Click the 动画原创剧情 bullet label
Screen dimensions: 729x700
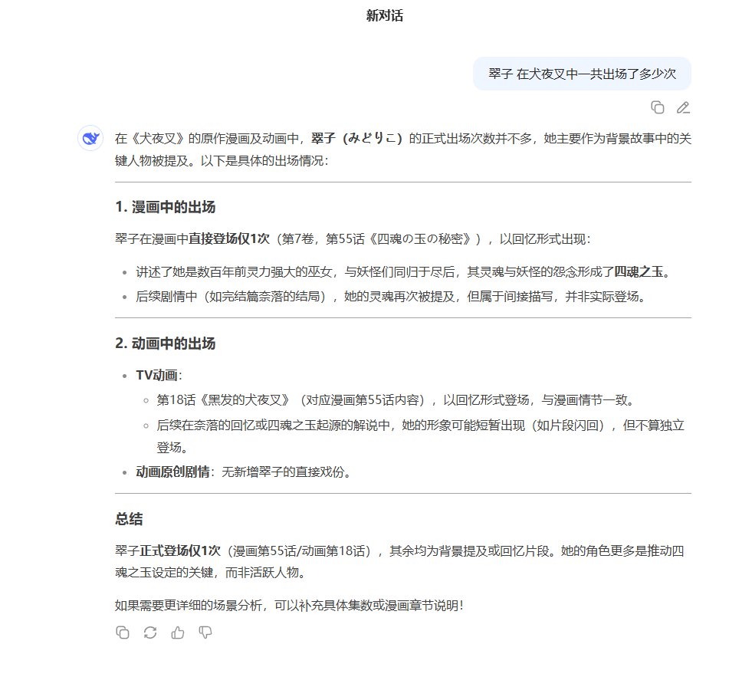click(x=172, y=472)
